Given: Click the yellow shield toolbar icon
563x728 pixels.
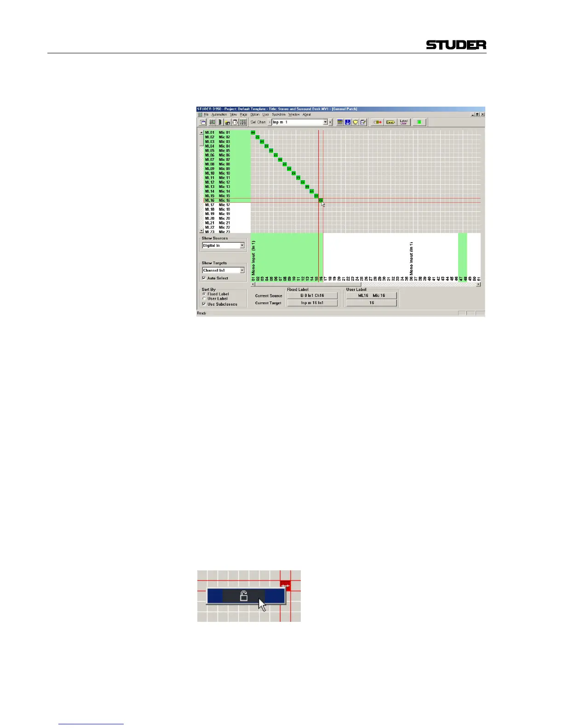Looking at the screenshot, I should (356, 122).
